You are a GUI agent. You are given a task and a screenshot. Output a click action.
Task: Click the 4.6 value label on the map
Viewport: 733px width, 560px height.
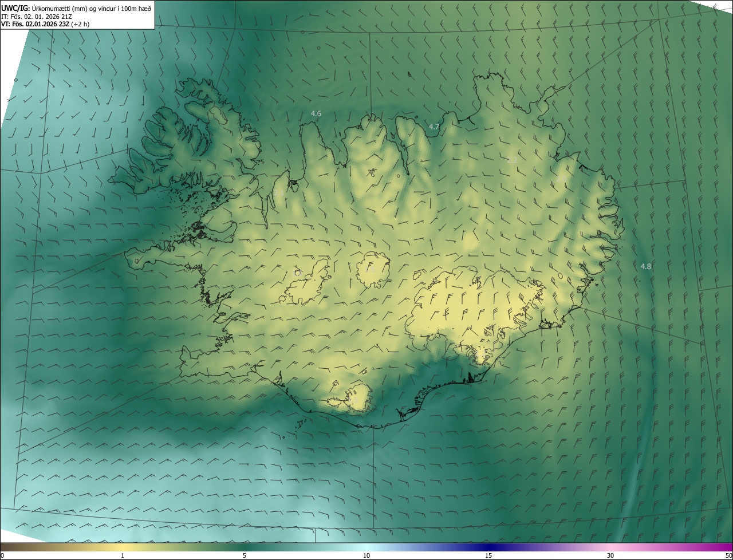(316, 114)
